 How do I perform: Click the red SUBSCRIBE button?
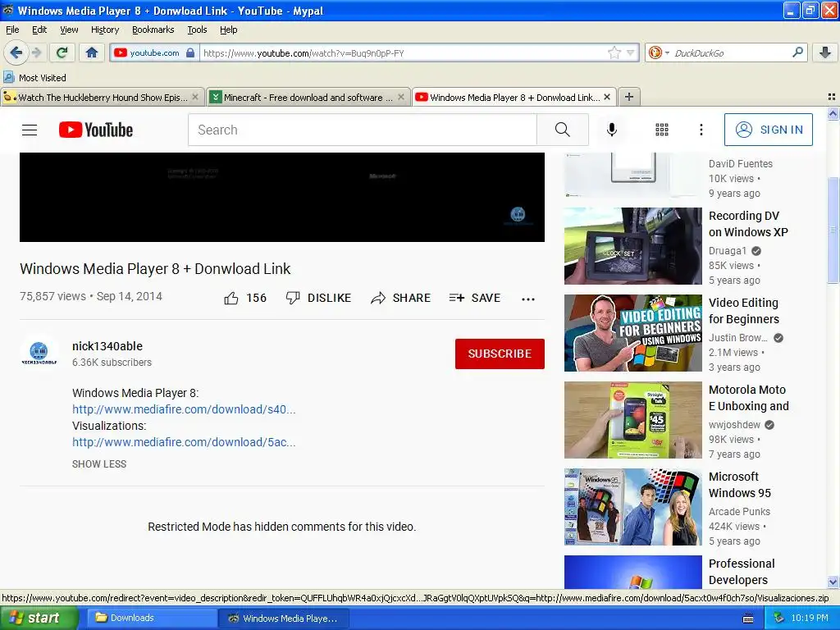[500, 354]
